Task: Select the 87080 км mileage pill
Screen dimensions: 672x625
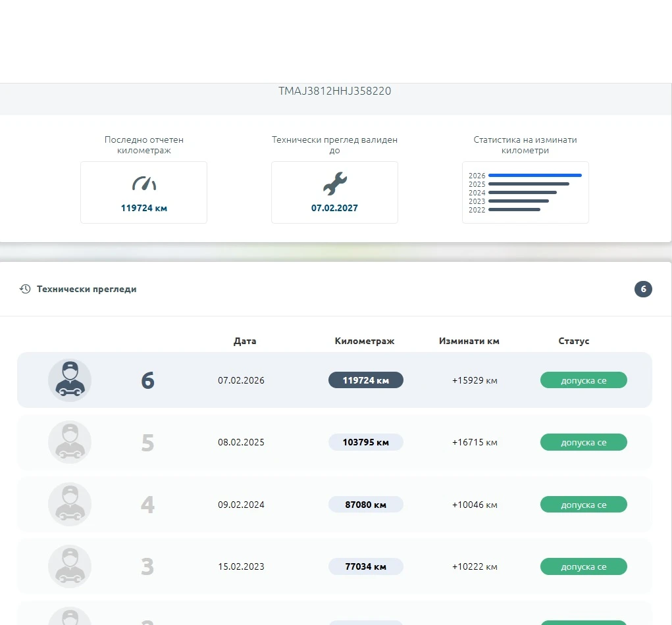Action: click(x=365, y=504)
